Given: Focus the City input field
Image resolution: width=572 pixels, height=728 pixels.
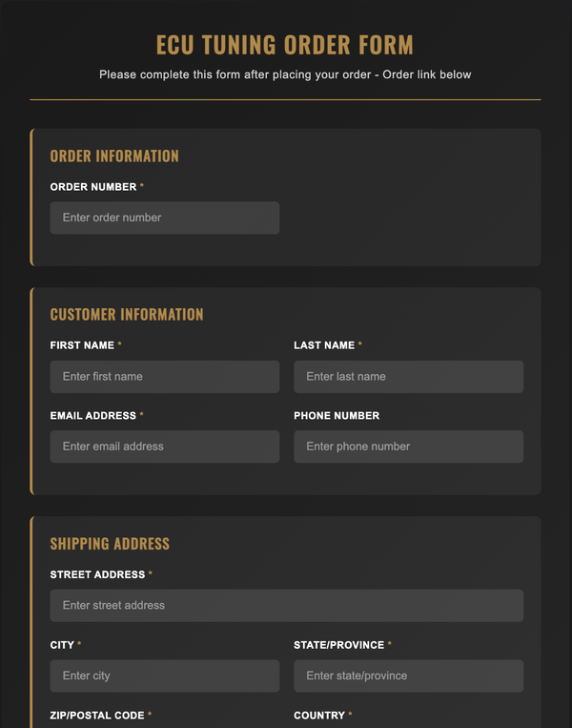Looking at the screenshot, I should (165, 676).
